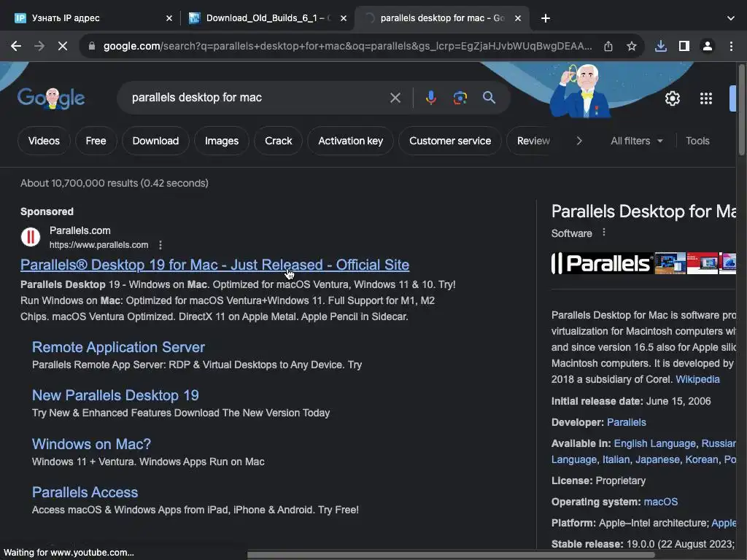Select the Free filter chip
This screenshot has height=560, width=747.
(x=96, y=141)
